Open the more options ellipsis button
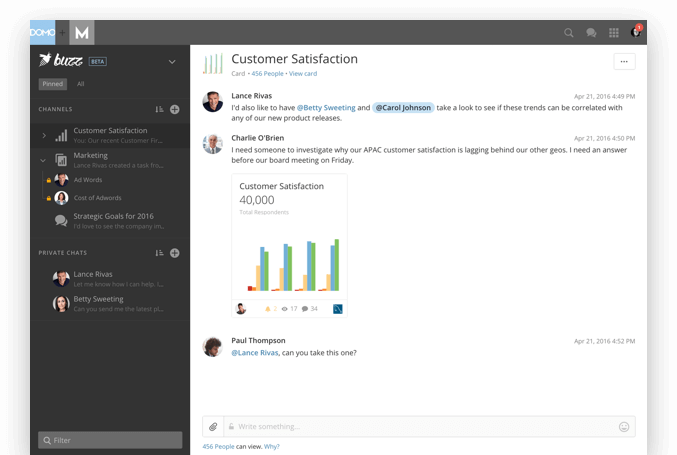Image resolution: width=677 pixels, height=455 pixels. (x=624, y=61)
